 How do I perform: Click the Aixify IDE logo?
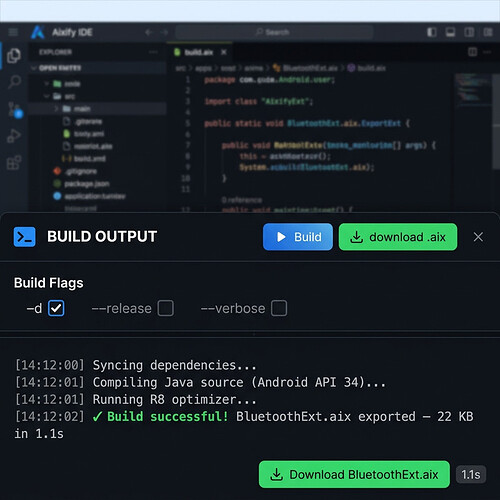(38, 32)
